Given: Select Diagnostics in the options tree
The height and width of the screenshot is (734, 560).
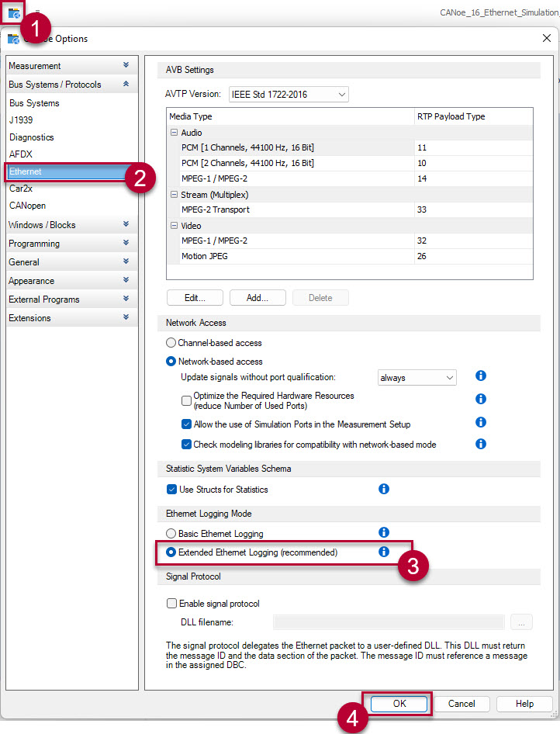Looking at the screenshot, I should [32, 137].
